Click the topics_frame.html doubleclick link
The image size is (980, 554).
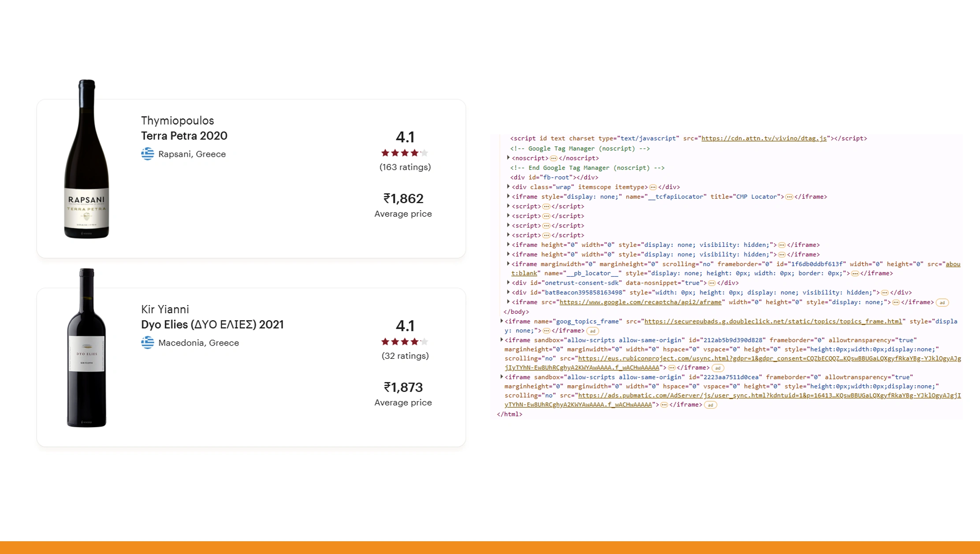(771, 321)
